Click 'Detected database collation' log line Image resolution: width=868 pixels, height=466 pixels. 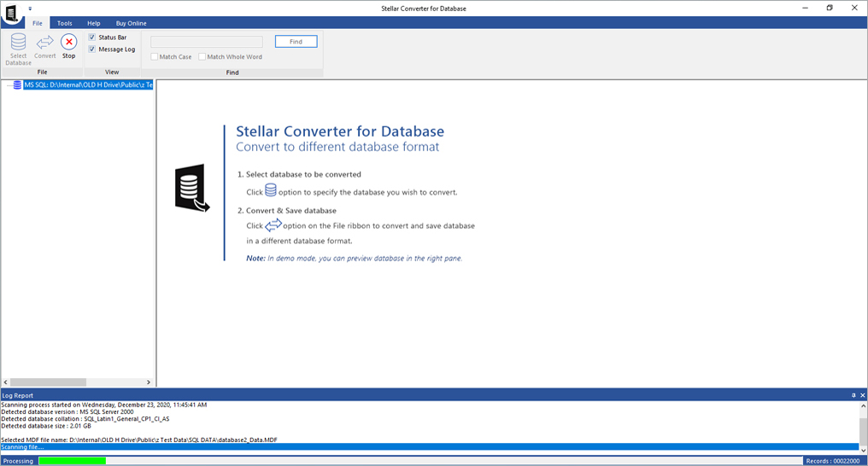tap(85, 419)
